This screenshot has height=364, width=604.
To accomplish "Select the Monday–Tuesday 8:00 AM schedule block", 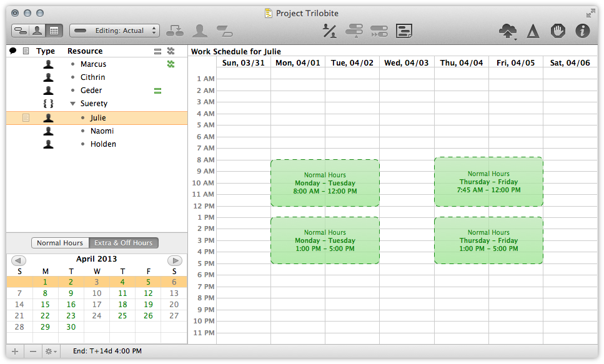I will click(x=324, y=183).
